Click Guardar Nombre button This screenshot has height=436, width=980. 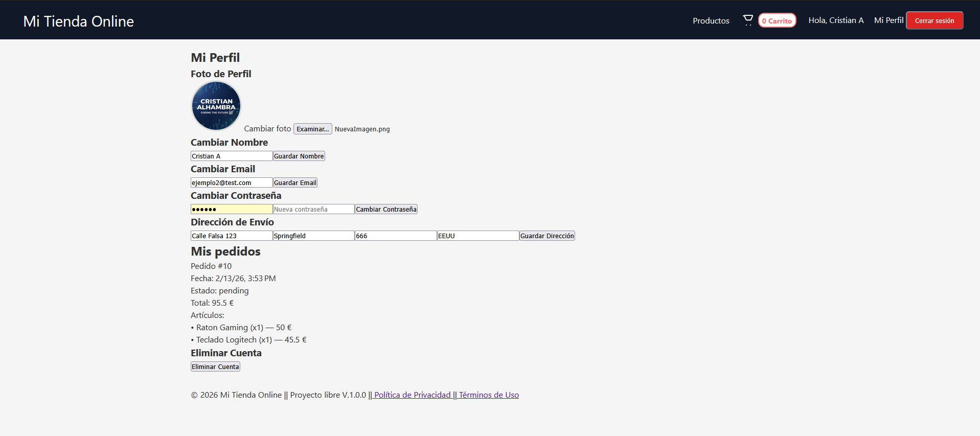point(299,156)
